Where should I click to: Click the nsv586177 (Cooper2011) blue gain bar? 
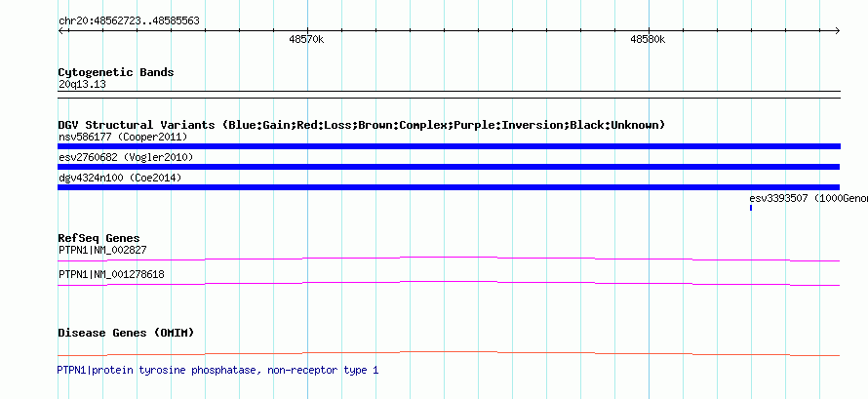[x=449, y=146]
